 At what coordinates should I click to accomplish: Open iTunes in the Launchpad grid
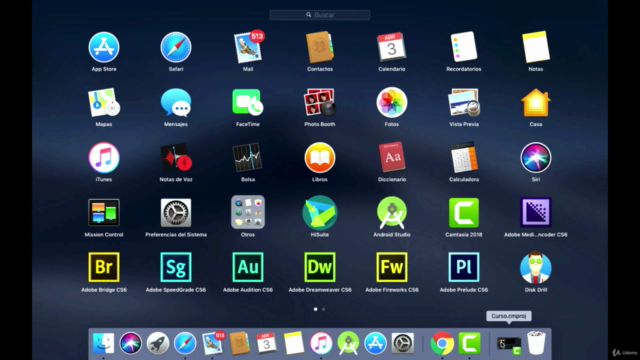coord(104,158)
